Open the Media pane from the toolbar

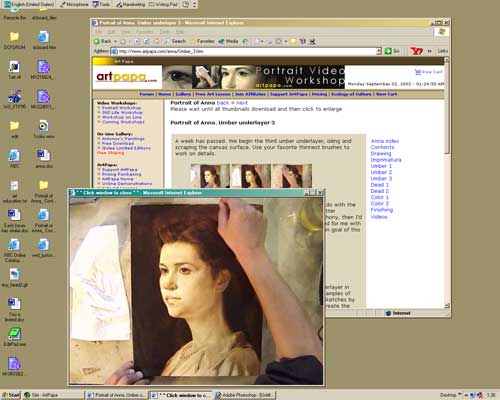tap(228, 41)
